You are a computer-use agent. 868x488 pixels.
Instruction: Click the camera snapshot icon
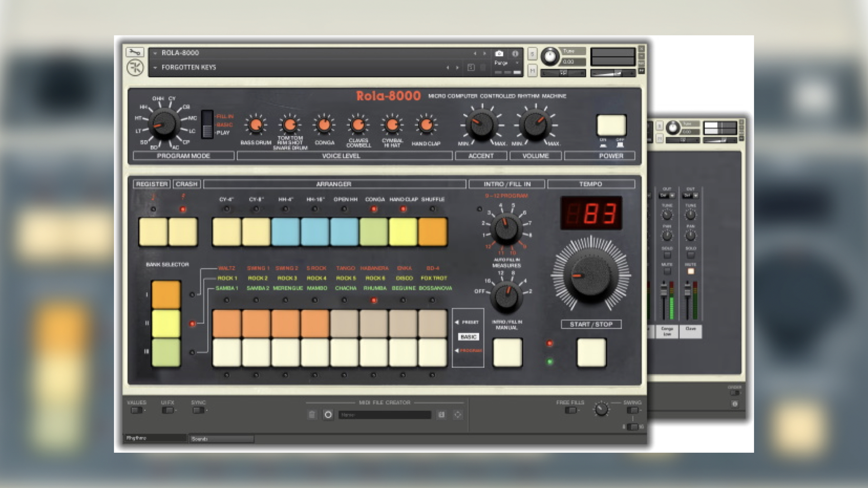pyautogui.click(x=499, y=53)
